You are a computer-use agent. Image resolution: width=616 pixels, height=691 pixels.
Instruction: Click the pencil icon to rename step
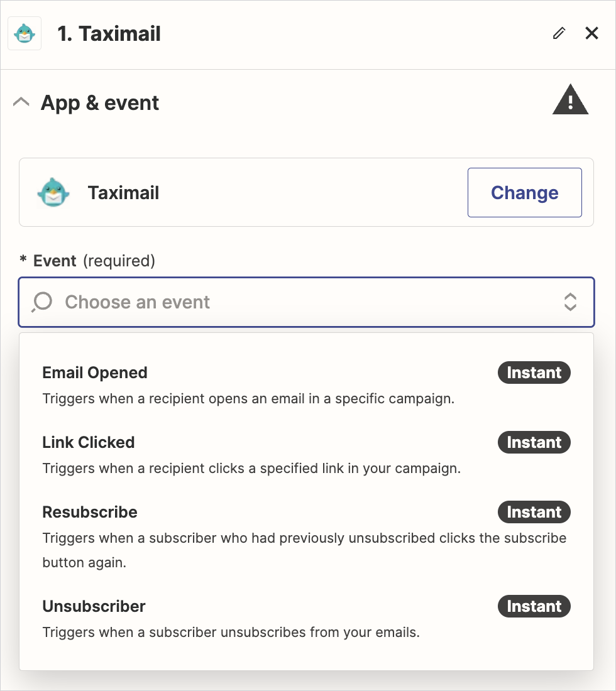[x=559, y=33]
